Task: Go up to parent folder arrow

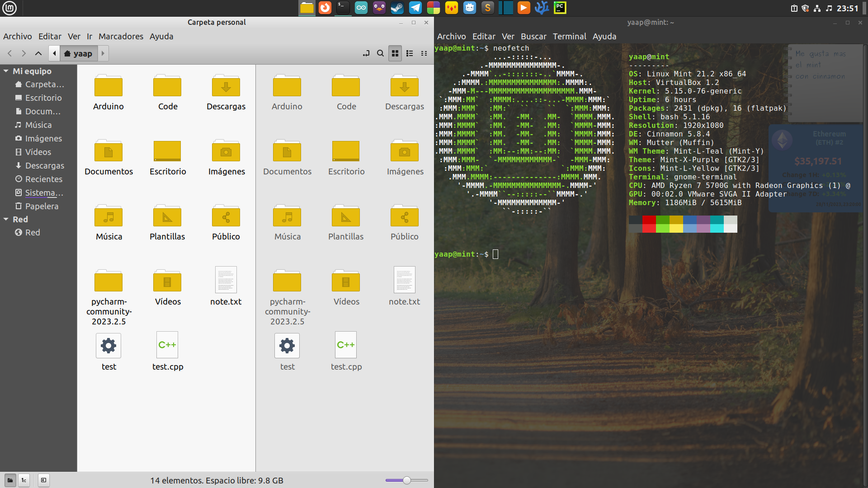Action: [x=38, y=53]
